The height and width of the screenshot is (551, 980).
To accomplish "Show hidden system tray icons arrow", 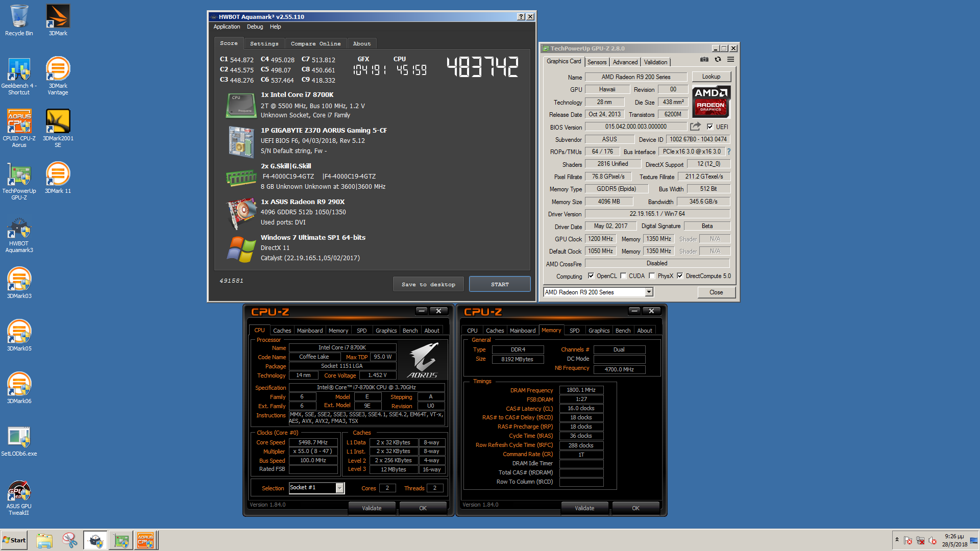I will pyautogui.click(x=896, y=540).
